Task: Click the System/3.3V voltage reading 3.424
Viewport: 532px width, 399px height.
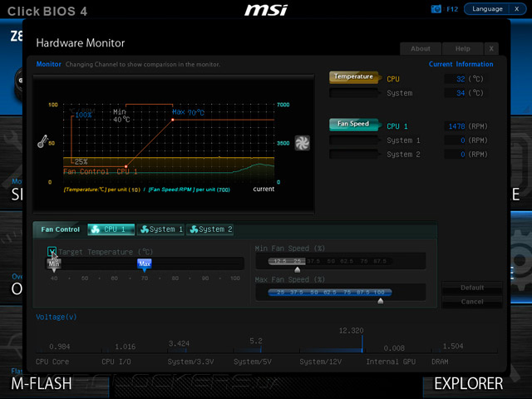Action: [x=179, y=343]
